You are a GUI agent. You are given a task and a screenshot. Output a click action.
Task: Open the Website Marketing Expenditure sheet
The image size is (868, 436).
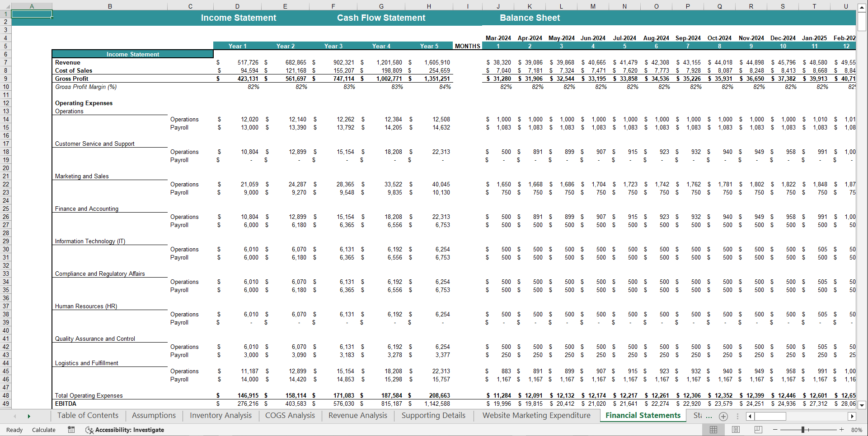click(536, 416)
